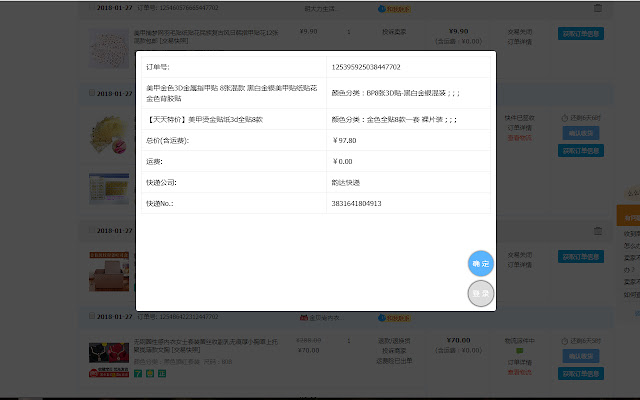Select order number 125395925038447702 in dialog

coord(366,67)
